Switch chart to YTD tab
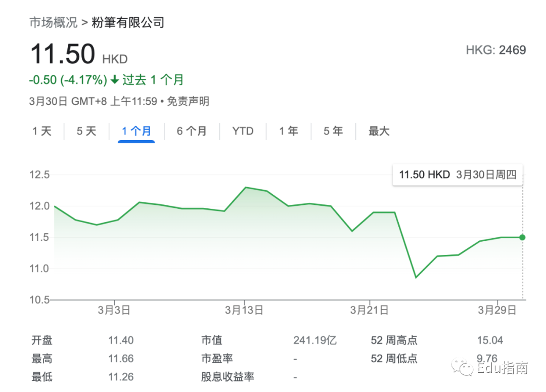Screen dimensions: 546x392 [x=243, y=131]
